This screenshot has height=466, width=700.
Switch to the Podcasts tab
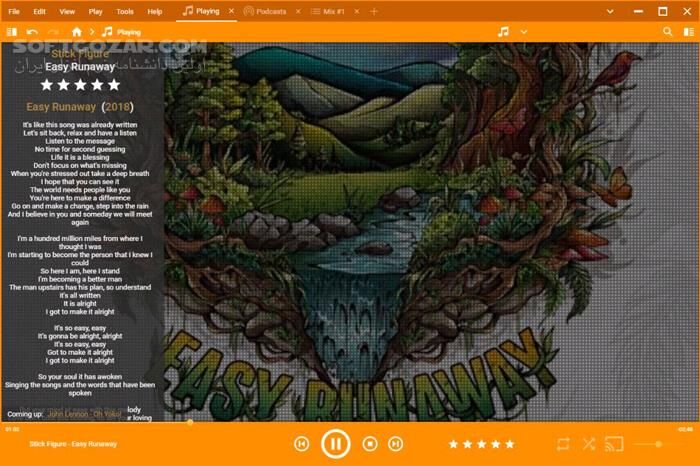click(264, 11)
